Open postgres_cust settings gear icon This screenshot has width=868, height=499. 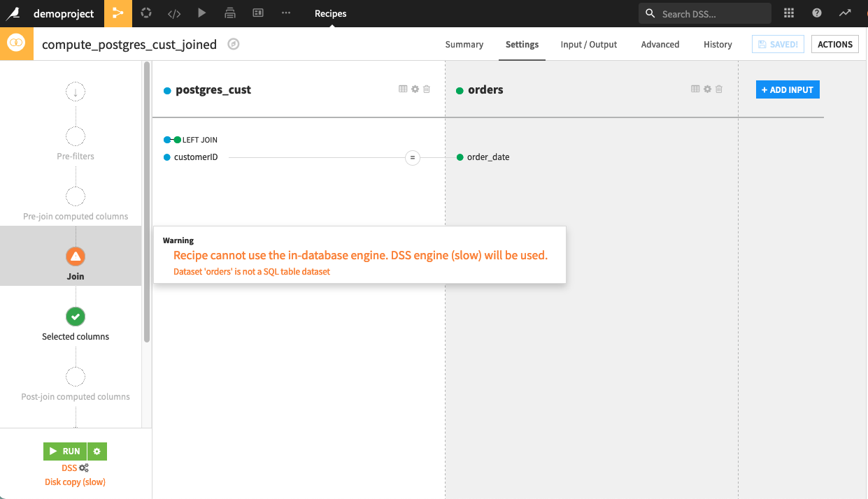click(x=415, y=89)
